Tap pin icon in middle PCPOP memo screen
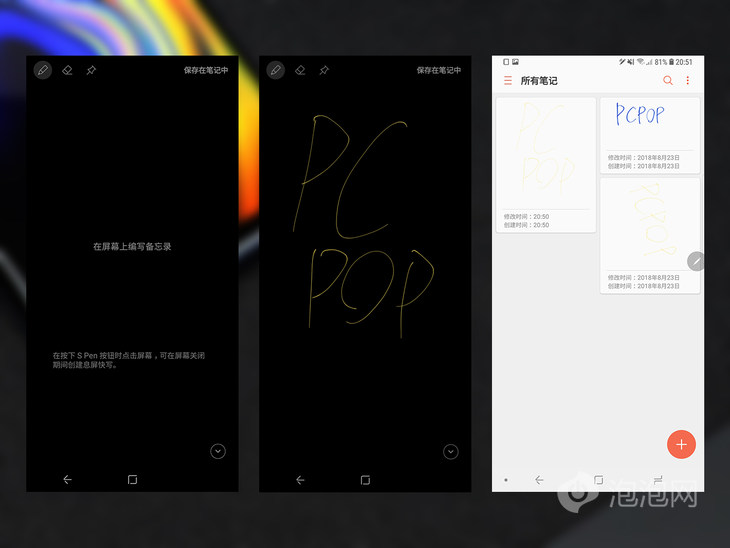730x548 pixels. pos(324,70)
